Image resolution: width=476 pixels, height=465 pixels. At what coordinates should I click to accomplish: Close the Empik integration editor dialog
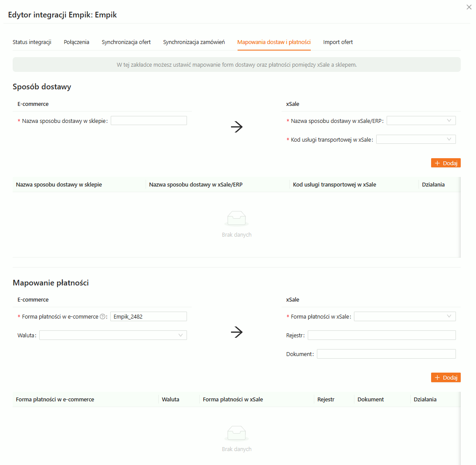click(469, 7)
